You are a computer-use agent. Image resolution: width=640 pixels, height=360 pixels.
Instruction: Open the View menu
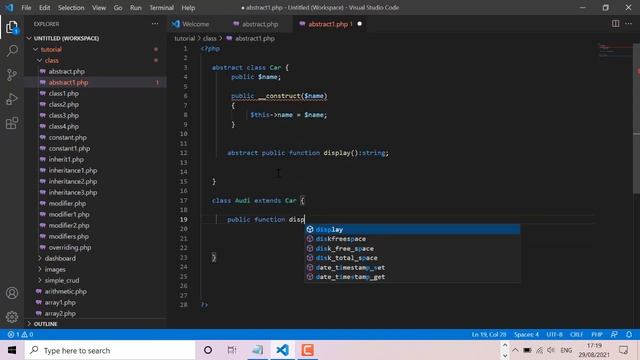tap(99, 7)
